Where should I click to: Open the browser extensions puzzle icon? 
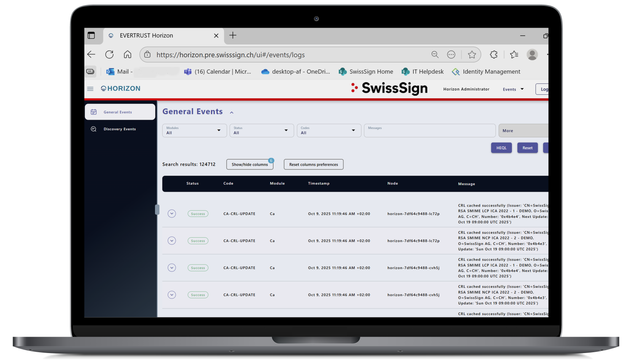pos(494,55)
